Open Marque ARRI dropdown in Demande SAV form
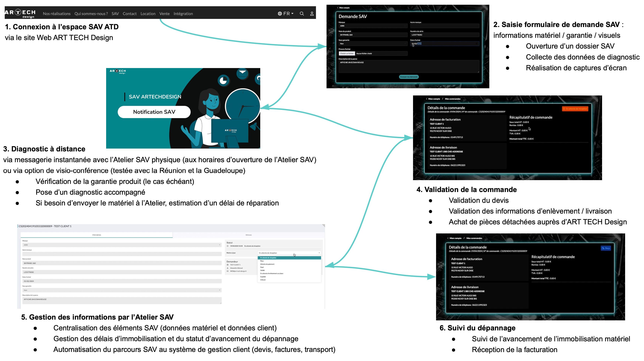Screen dimensions: 644x361 pos(373,26)
